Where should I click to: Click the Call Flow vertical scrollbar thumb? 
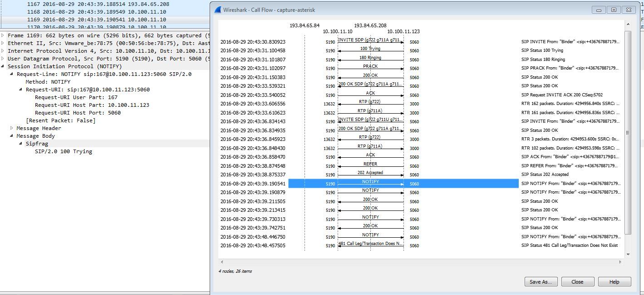(x=628, y=133)
